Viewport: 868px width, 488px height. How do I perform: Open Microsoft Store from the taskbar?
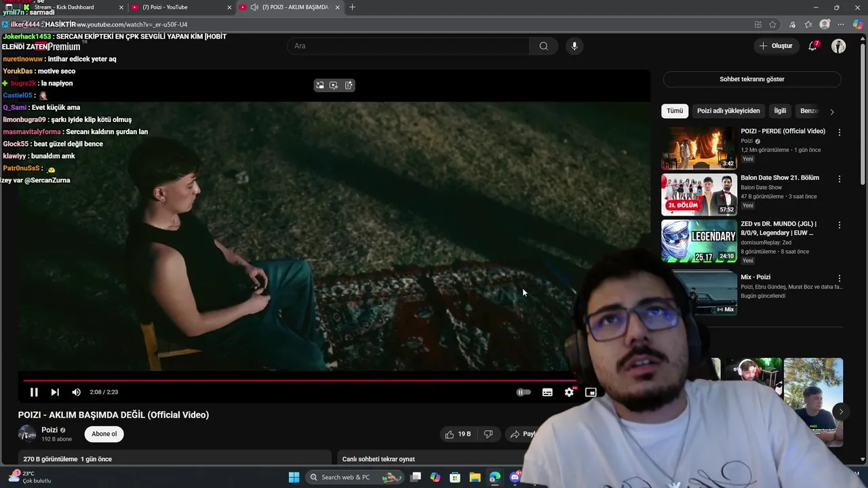click(x=455, y=477)
